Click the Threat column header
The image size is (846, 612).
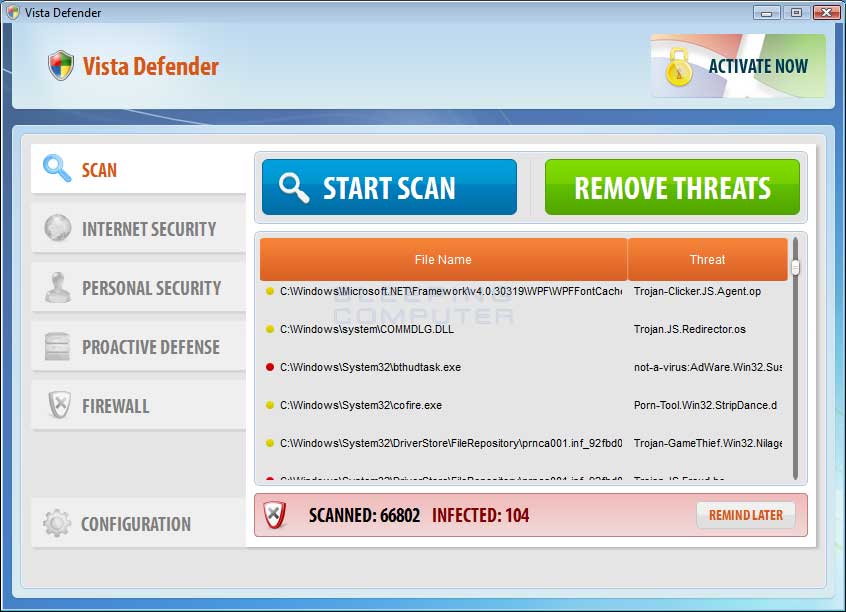(x=707, y=260)
